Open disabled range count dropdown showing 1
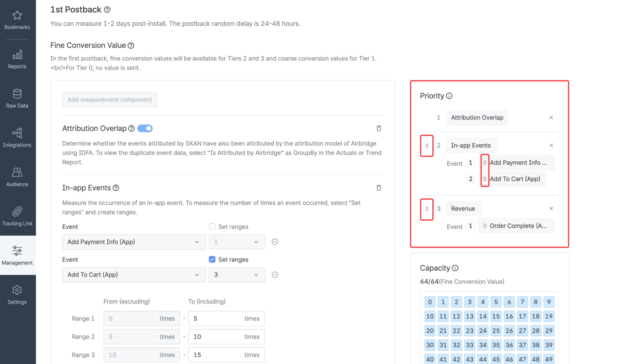Screen dimensions: 637x364 (237, 242)
